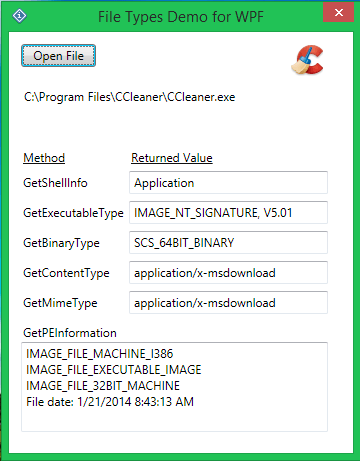Click the CCleaner file icon image

[307, 60]
